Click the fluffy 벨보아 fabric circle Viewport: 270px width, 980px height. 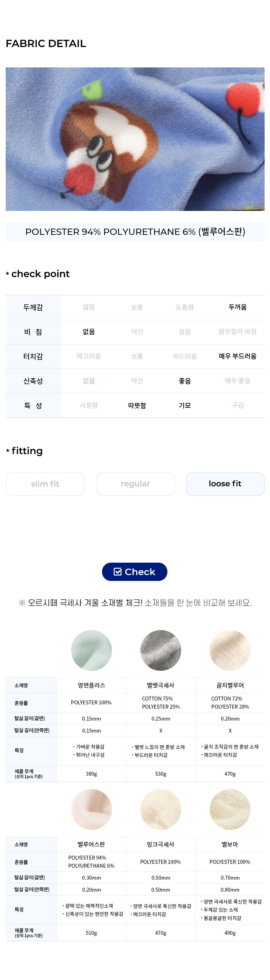pos(230,809)
